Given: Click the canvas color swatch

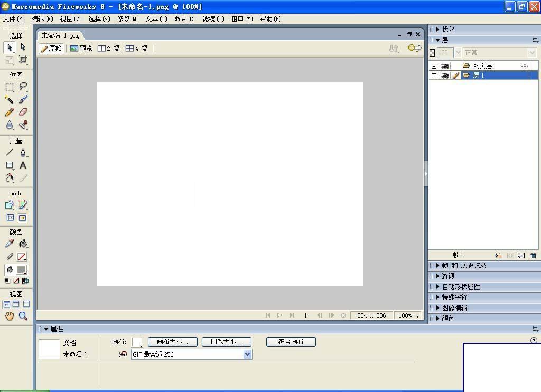Looking at the screenshot, I should pyautogui.click(x=137, y=341).
